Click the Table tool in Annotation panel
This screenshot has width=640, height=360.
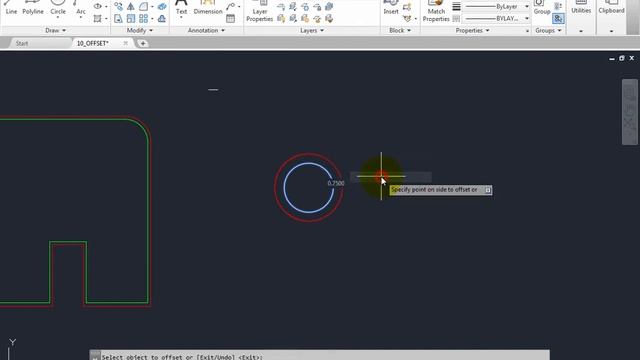[231, 19]
